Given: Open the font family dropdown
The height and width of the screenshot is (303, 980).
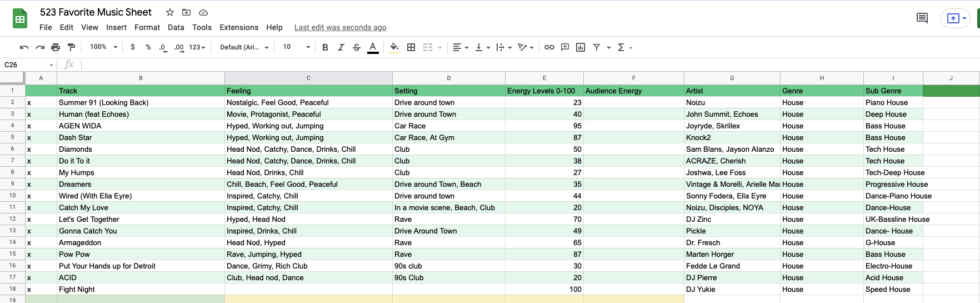Looking at the screenshot, I should pyautogui.click(x=244, y=47).
